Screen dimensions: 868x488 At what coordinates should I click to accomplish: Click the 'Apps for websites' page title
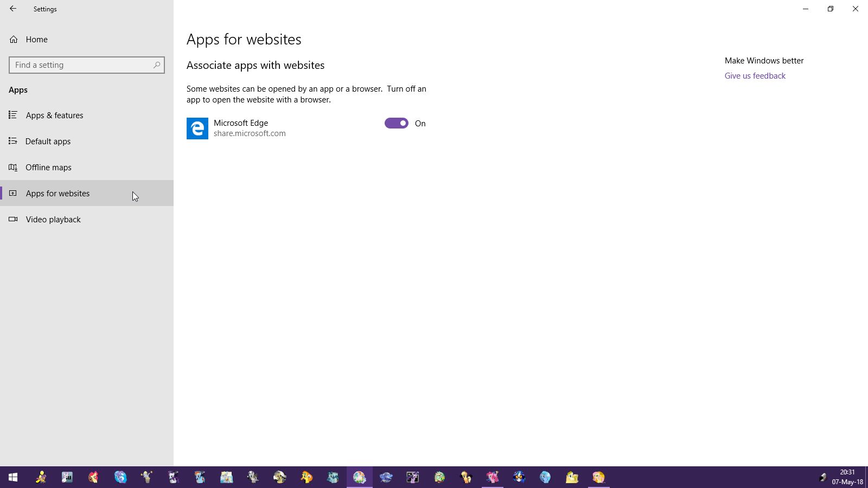[244, 40]
